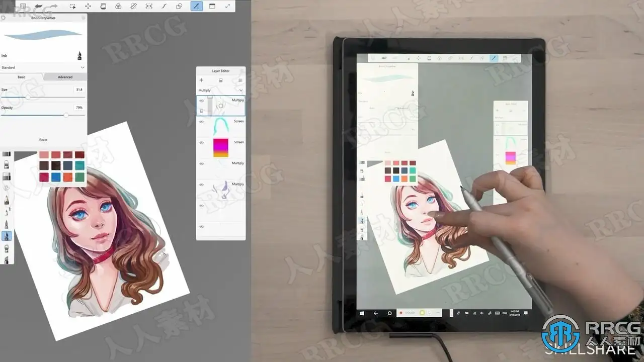Viewport: 644px width, 362px height.
Task: Hide the Multiply layer below the gradient layer
Action: click(x=201, y=164)
